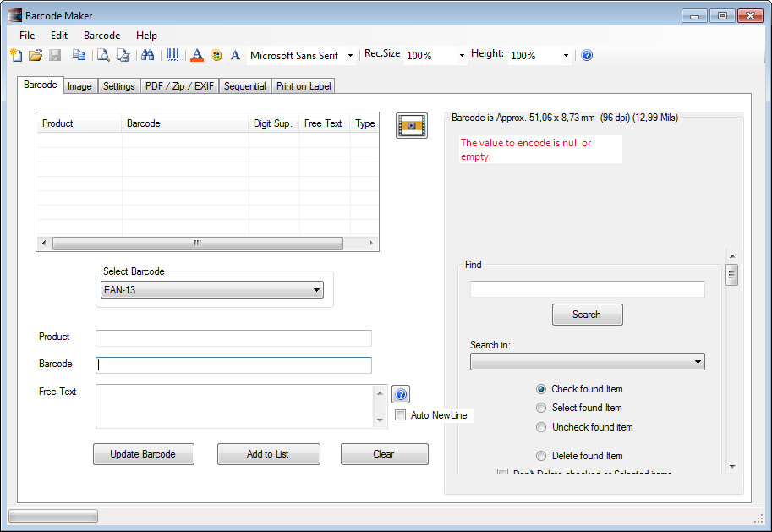The image size is (772, 532).
Task: Open the color palette icon
Action: (216, 55)
